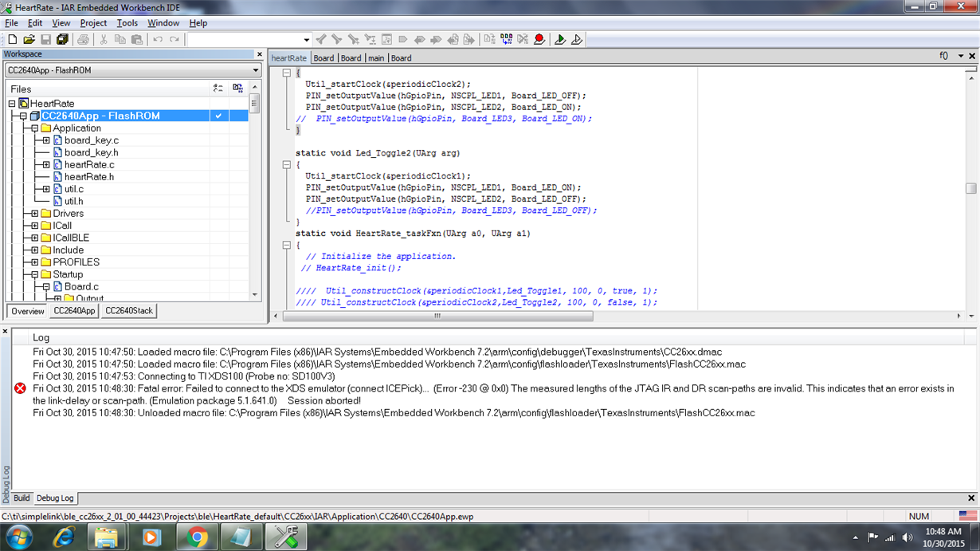980x551 pixels.
Task: Collapse the HeartRate workspace root node
Action: (x=12, y=104)
